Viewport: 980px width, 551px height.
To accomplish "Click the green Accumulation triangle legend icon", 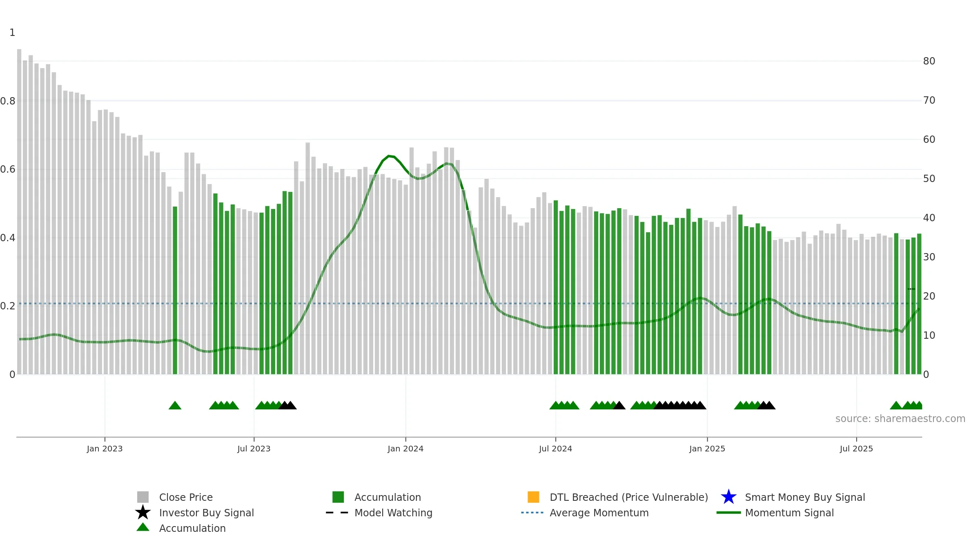I will [143, 527].
